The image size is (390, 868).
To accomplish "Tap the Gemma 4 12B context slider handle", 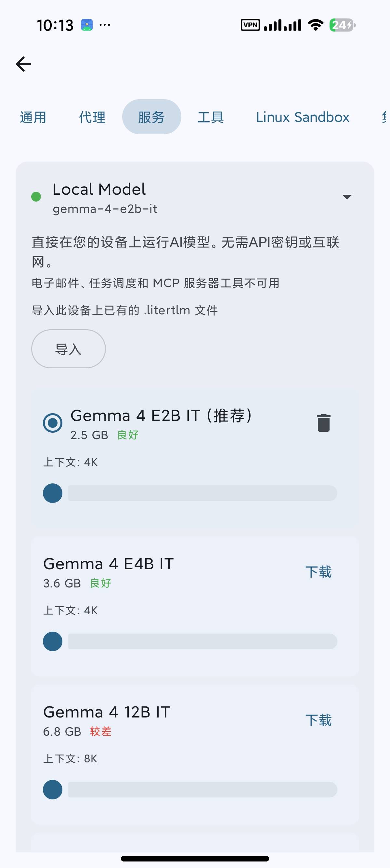I will 53,789.
